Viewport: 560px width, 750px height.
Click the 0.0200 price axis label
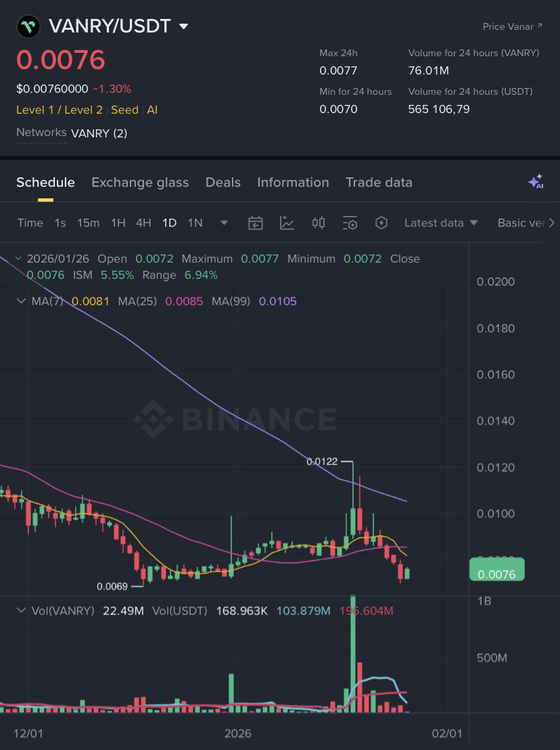(496, 282)
